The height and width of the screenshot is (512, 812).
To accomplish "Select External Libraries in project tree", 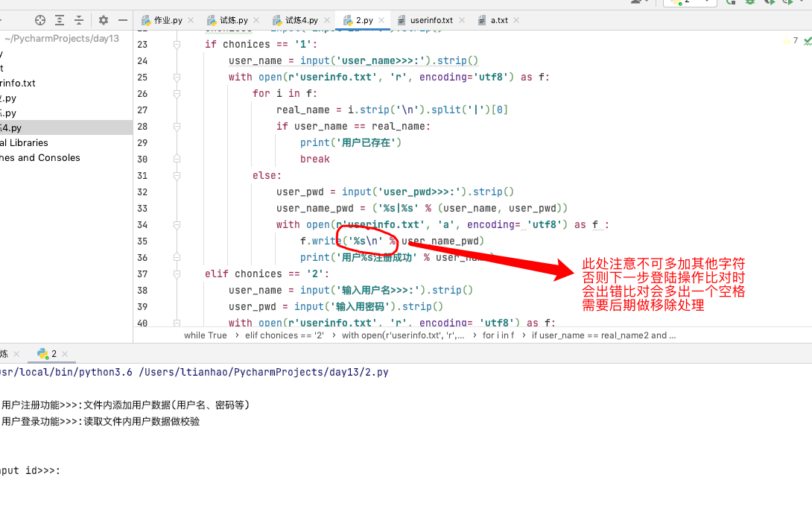I will click(x=24, y=142).
